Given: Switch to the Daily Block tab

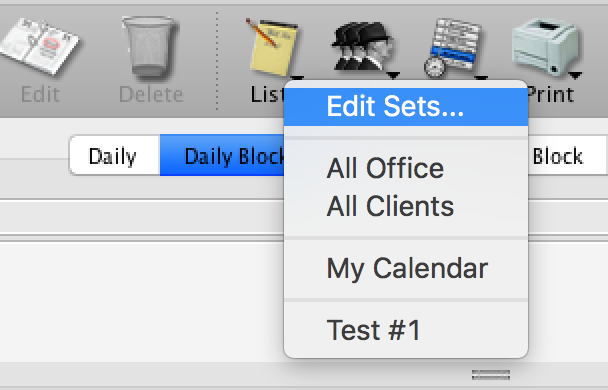Looking at the screenshot, I should [x=222, y=156].
